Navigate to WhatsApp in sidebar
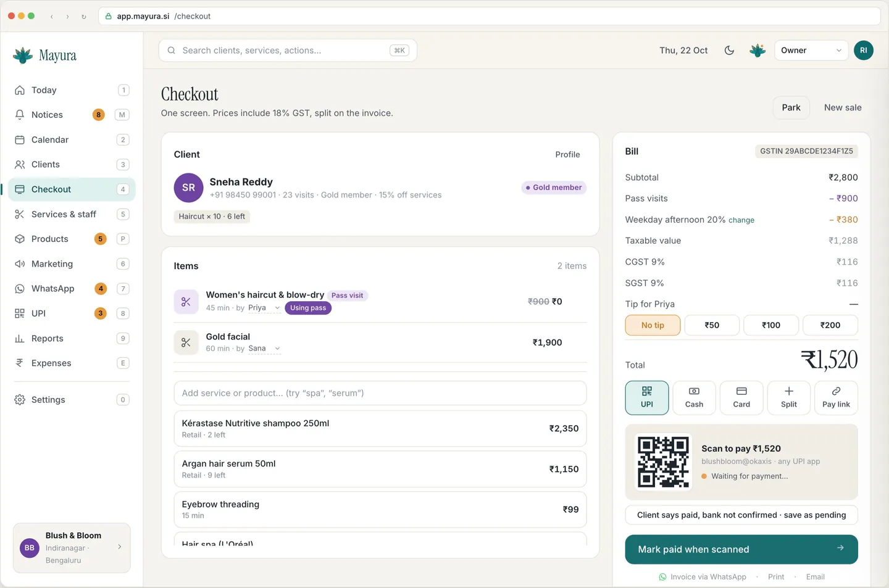889x588 pixels. pyautogui.click(x=72, y=289)
